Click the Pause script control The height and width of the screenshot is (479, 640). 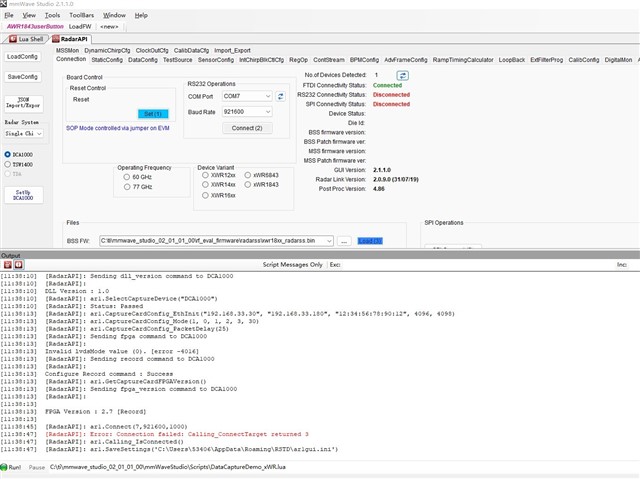[x=37, y=467]
